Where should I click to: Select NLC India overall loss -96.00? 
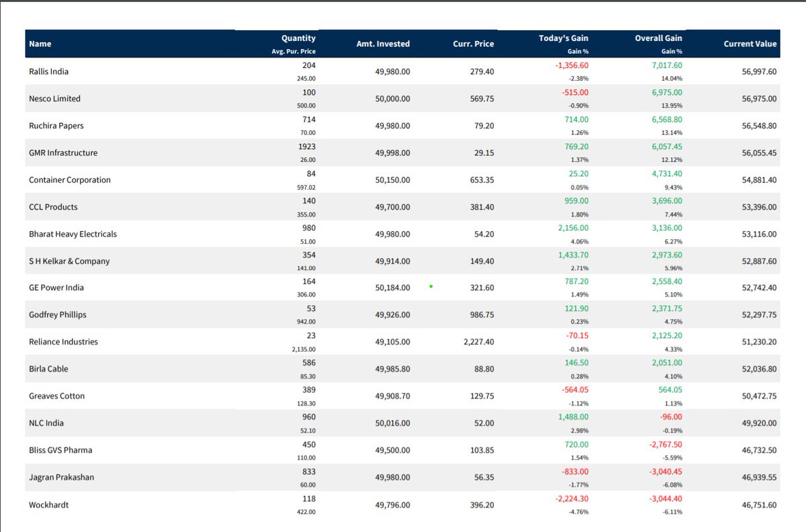tap(671, 417)
